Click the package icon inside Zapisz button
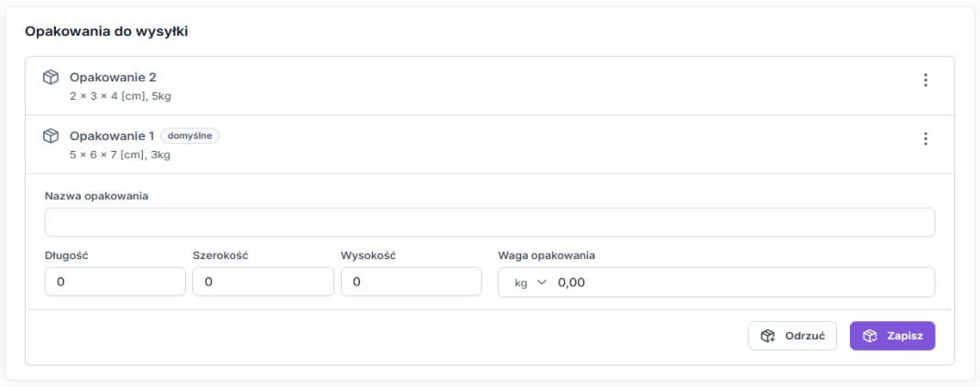Image resolution: width=980 pixels, height=387 pixels. point(870,336)
